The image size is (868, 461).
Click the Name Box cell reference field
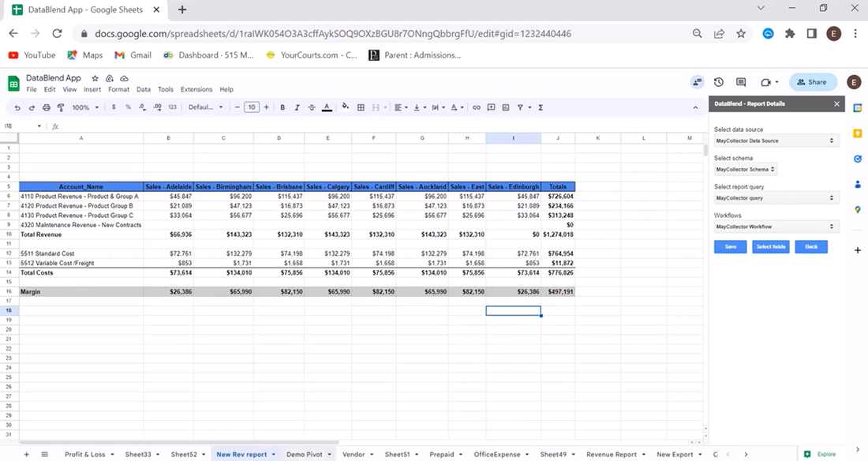coord(20,126)
